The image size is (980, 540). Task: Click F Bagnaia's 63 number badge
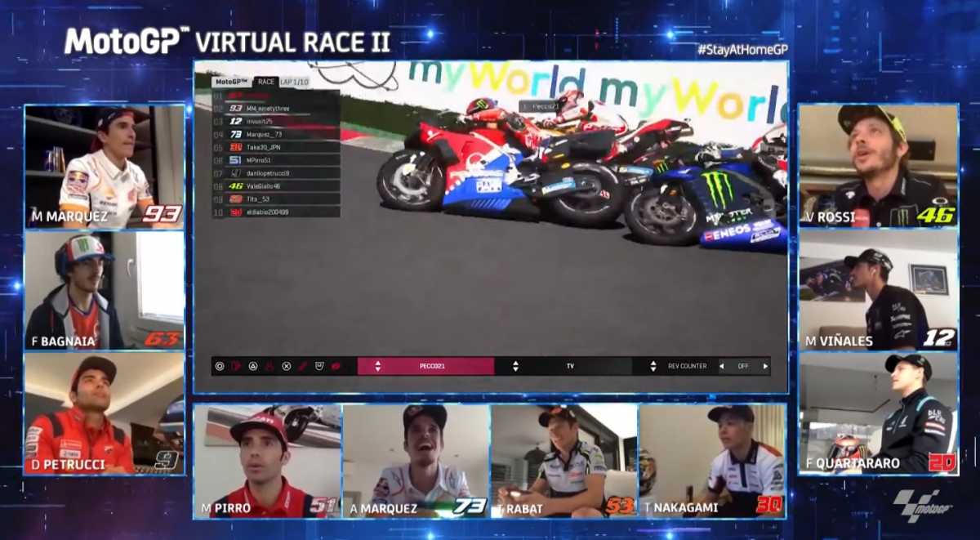[161, 338]
